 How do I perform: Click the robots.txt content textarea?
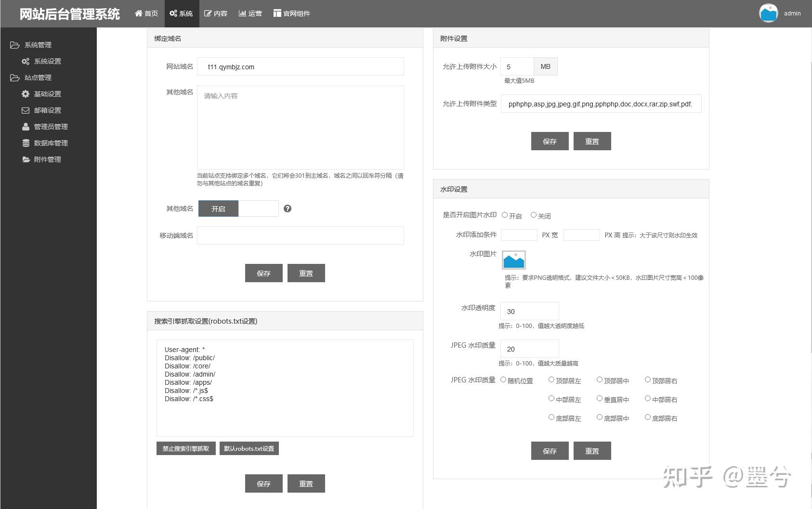pos(285,388)
